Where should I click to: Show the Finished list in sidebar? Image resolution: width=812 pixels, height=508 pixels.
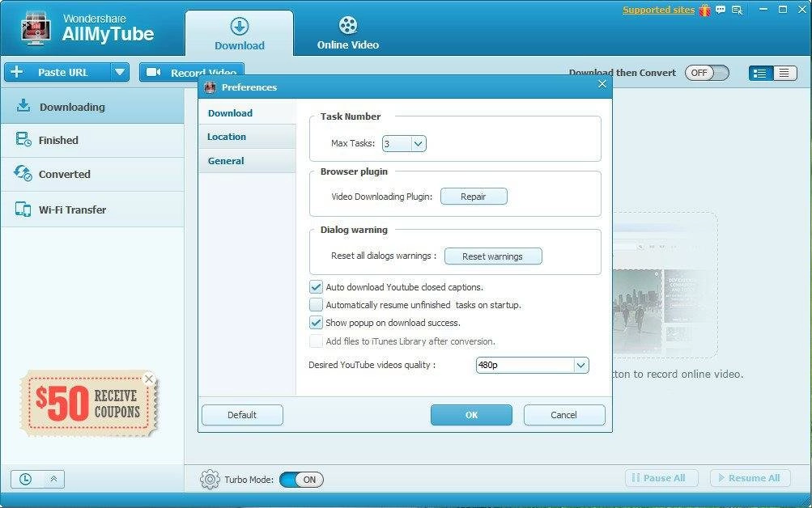click(x=92, y=140)
